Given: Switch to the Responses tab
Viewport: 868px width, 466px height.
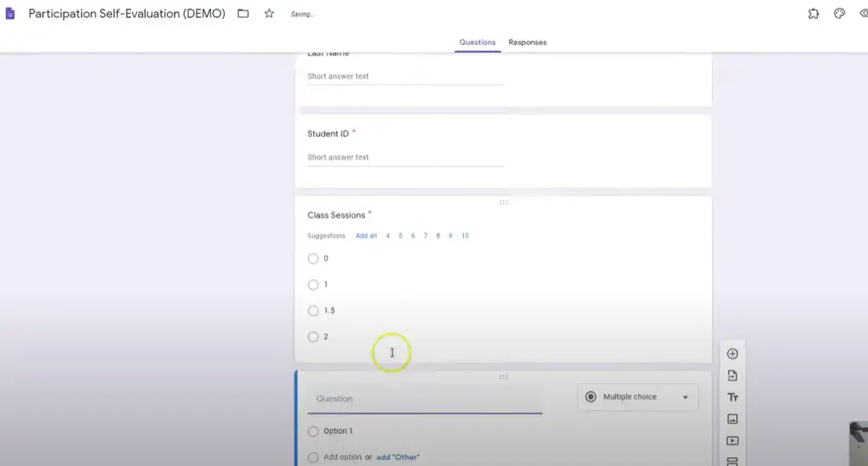Looking at the screenshot, I should (x=527, y=42).
